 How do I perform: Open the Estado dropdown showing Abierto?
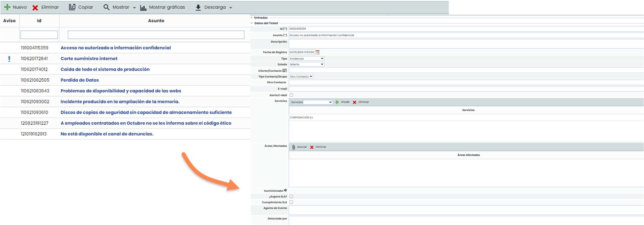click(307, 64)
